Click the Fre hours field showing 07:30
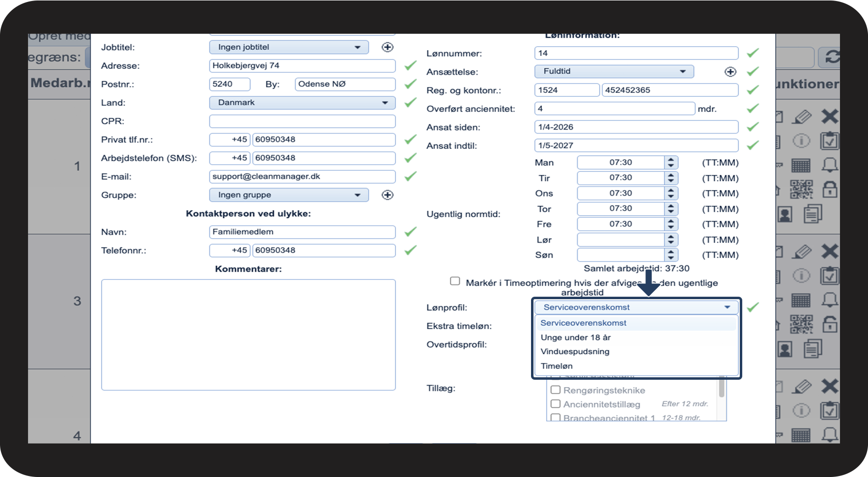This screenshot has width=868, height=477. [621, 224]
